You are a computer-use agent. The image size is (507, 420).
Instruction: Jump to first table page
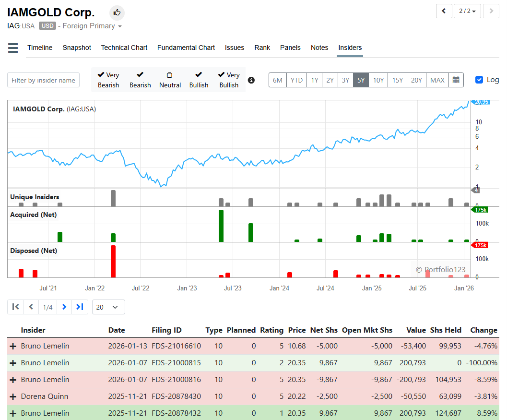[15, 307]
